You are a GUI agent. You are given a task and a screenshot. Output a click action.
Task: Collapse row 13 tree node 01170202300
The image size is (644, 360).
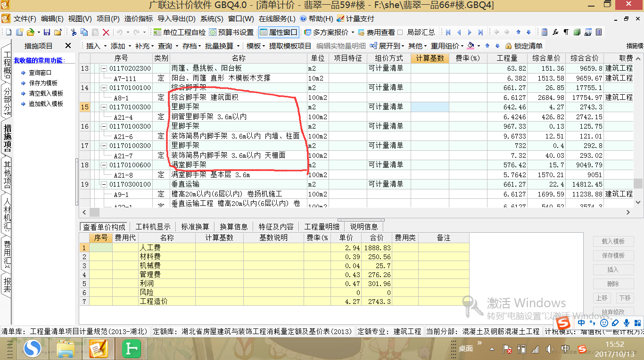(104, 68)
